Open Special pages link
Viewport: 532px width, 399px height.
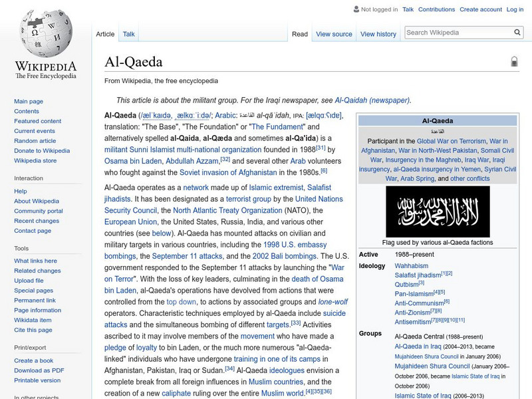[x=34, y=290]
